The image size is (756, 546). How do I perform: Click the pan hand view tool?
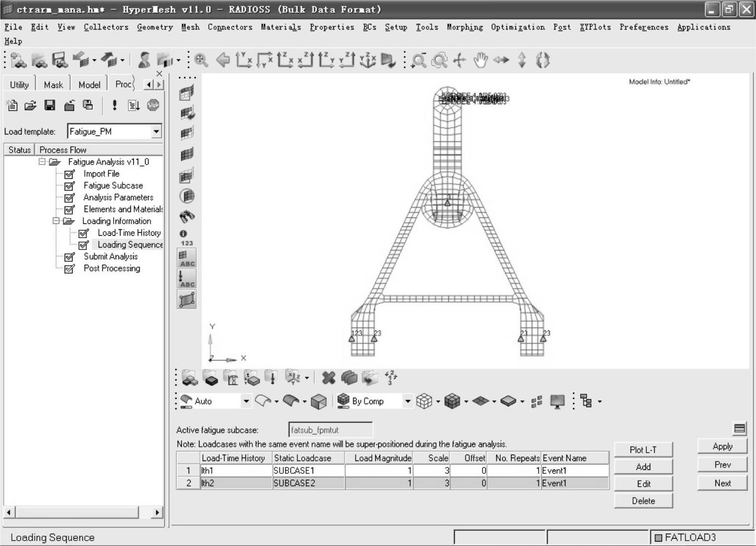tap(480, 60)
